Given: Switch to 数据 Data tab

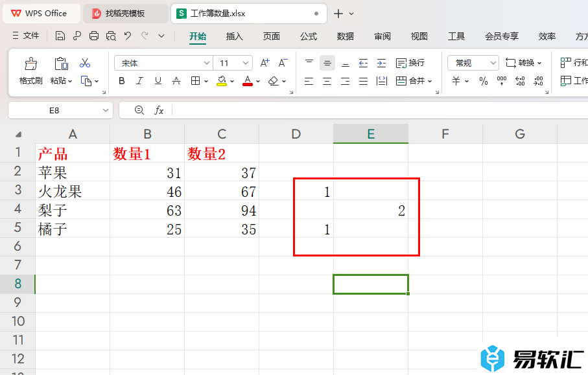Looking at the screenshot, I should (x=346, y=36).
